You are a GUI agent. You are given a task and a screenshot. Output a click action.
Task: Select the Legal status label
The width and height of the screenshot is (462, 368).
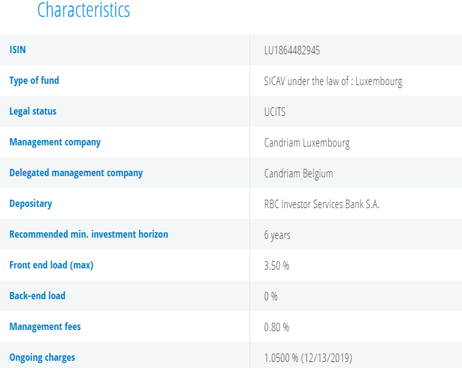[33, 111]
